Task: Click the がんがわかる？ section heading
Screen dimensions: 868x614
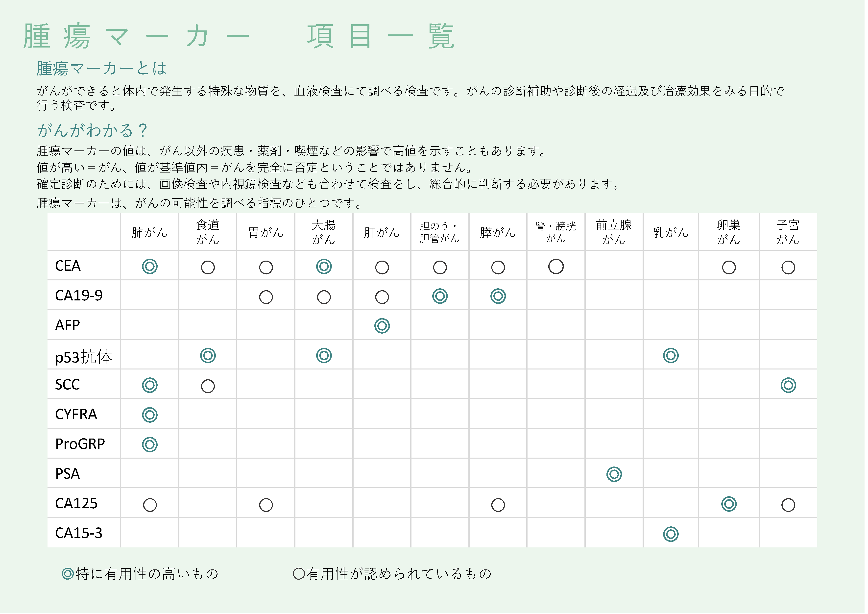Action: coord(92,130)
